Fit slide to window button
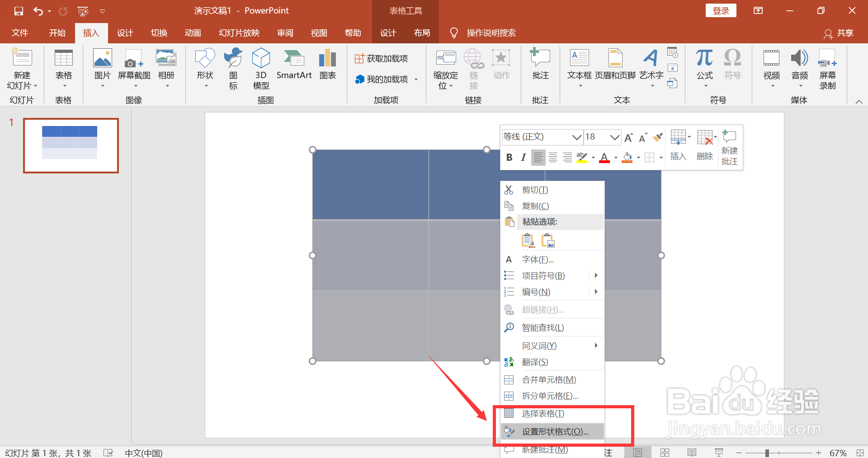 (860, 453)
